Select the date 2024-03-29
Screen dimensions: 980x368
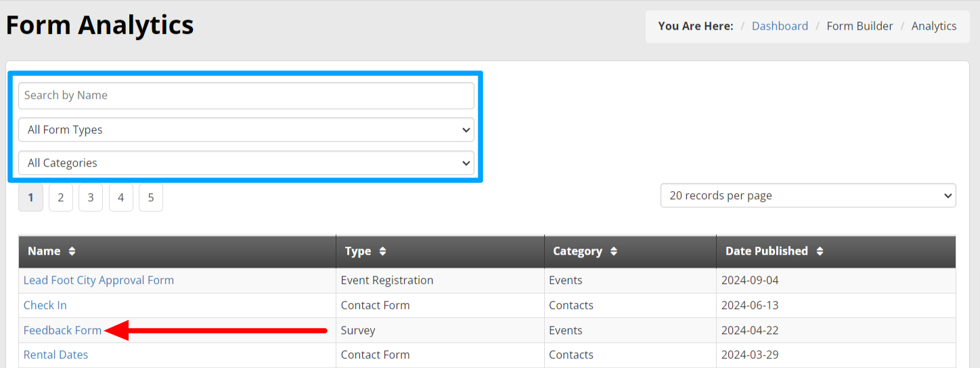pyautogui.click(x=750, y=355)
